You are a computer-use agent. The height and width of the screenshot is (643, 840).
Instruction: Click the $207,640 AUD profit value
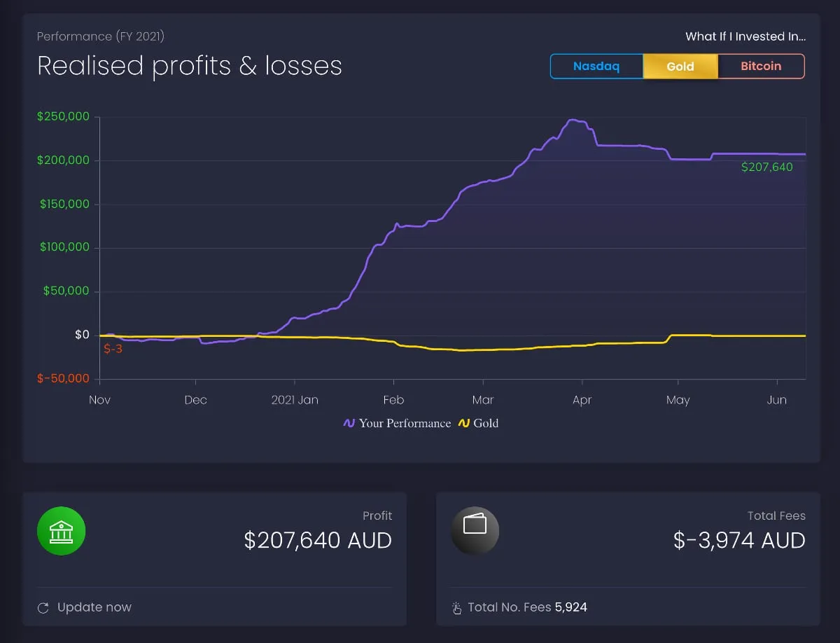coord(318,540)
